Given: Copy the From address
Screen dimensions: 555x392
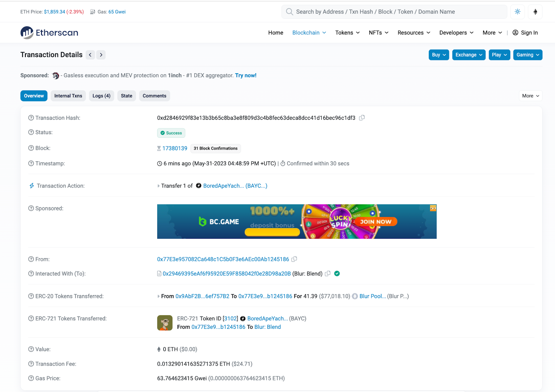Looking at the screenshot, I should pos(294,259).
